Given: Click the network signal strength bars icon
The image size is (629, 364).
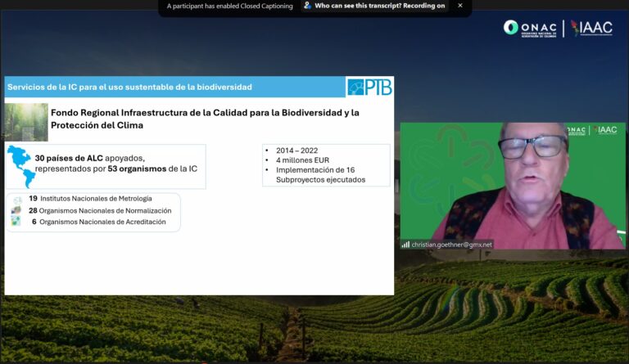Looking at the screenshot, I should [x=405, y=245].
